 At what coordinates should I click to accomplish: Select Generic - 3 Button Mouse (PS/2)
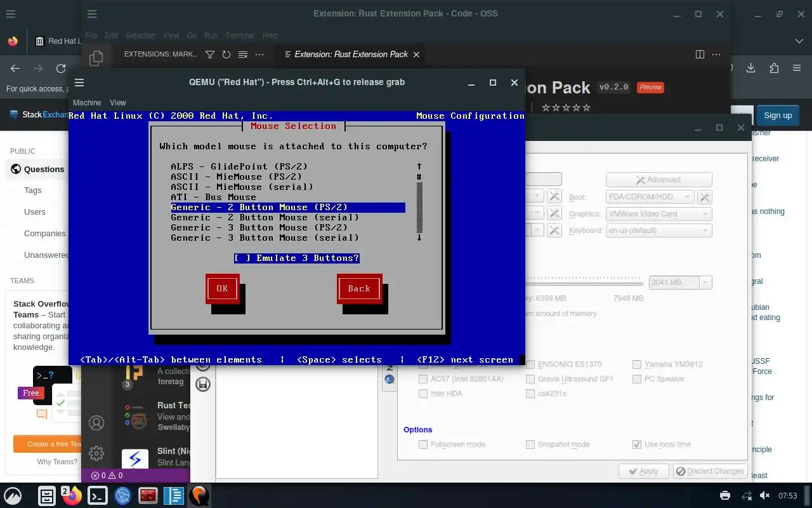point(259,227)
